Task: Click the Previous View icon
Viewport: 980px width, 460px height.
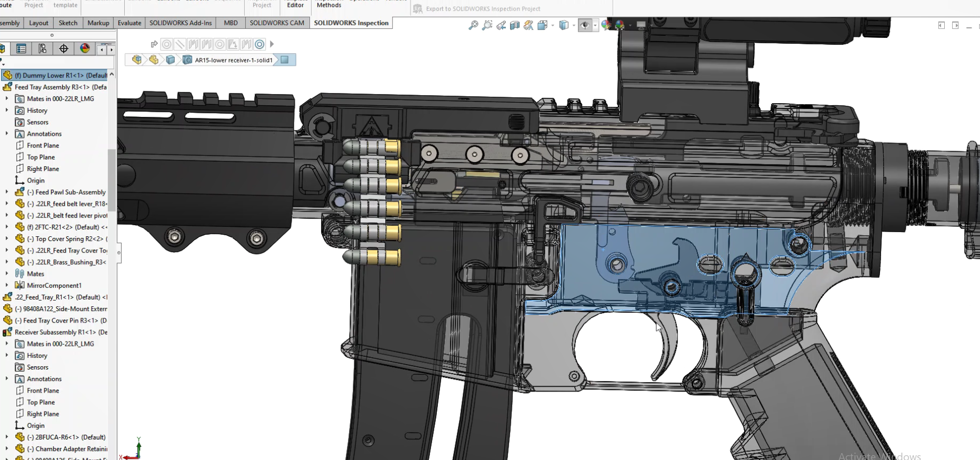Action: point(501,25)
